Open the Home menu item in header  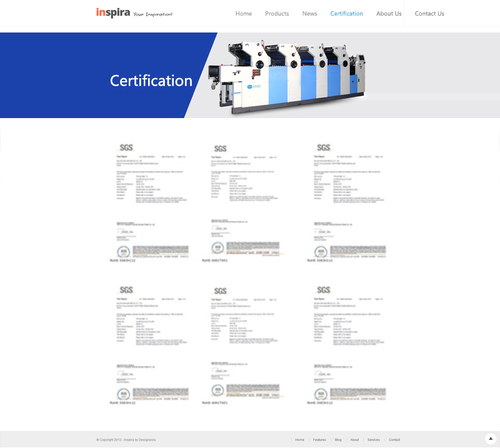(x=244, y=14)
